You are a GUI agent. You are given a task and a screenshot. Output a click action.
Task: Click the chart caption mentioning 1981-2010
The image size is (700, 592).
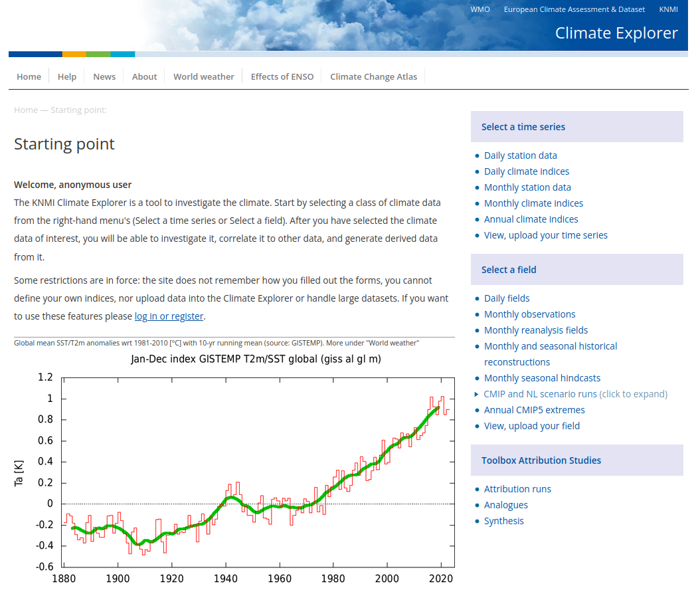(217, 343)
